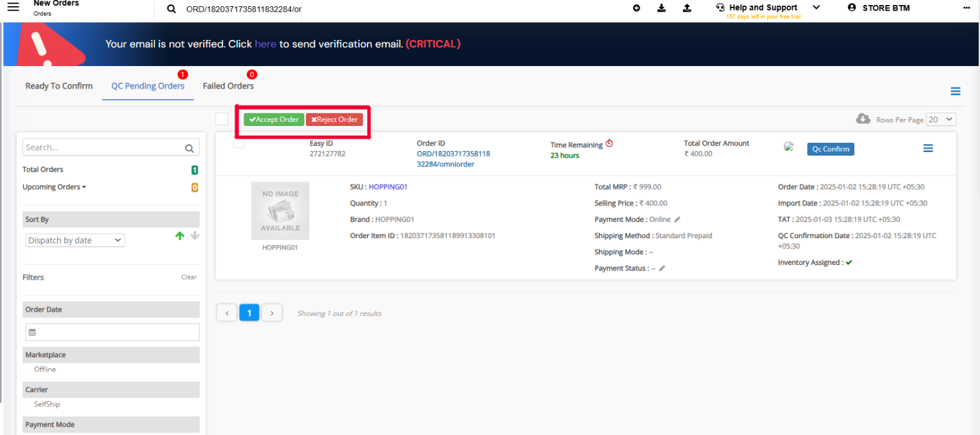Click the headset Help and Support icon
The image size is (980, 435).
point(720,7)
